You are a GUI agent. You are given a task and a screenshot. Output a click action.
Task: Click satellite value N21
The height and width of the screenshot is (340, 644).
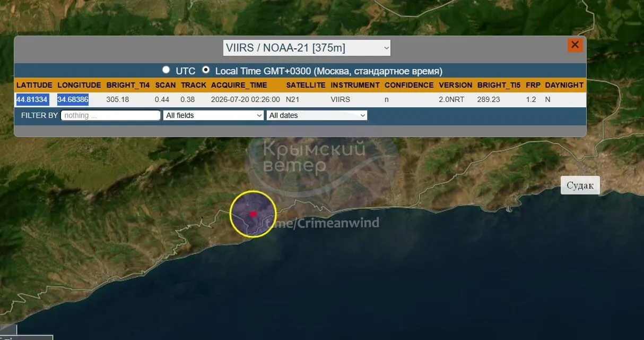coord(292,99)
